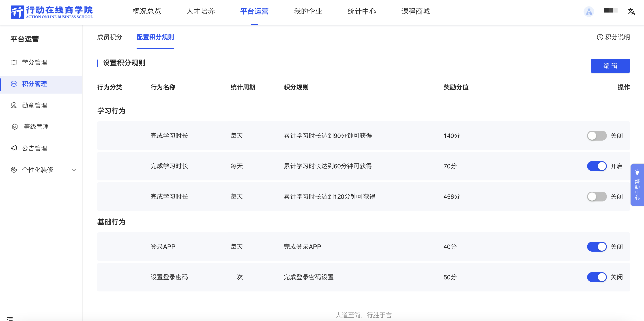Click the 勋章管理 medal icon
Viewport: 644px width, 321px height.
click(14, 105)
